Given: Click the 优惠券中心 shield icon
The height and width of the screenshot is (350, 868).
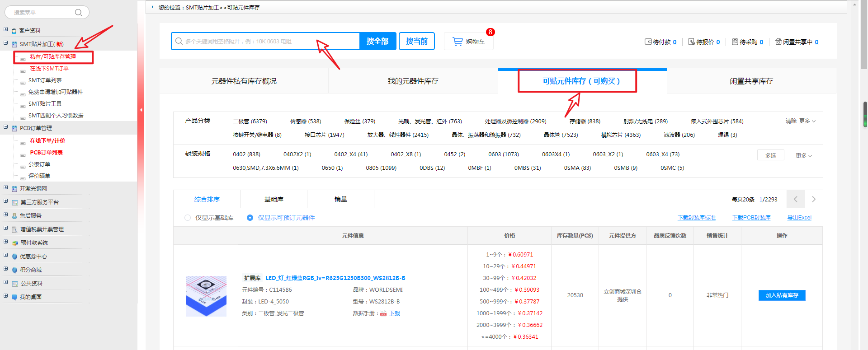Looking at the screenshot, I should click(x=15, y=257).
